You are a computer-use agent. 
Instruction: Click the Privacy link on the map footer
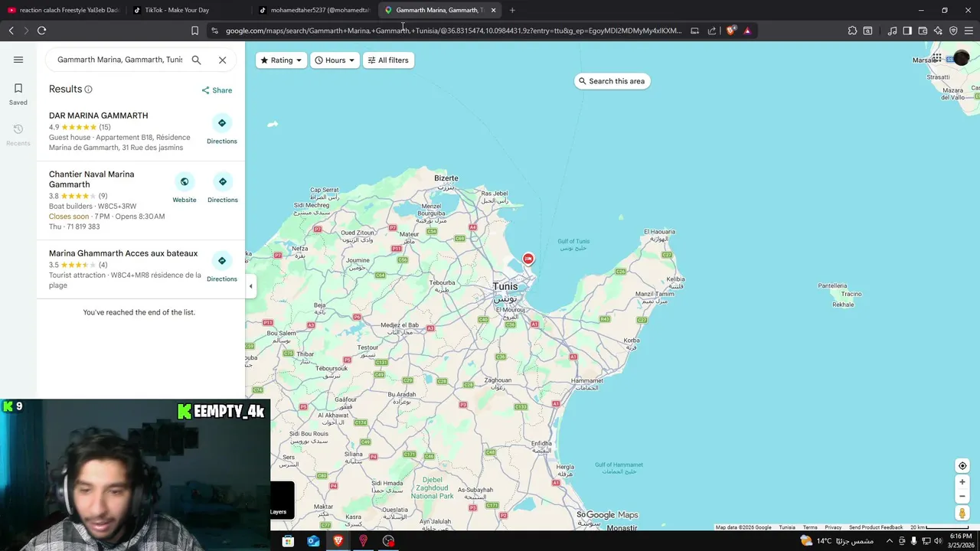833,527
